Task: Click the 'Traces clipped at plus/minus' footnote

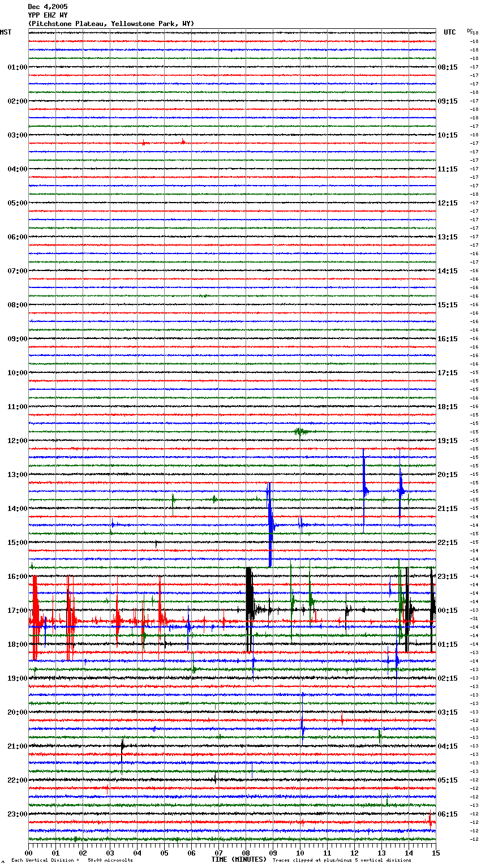Action: [342, 860]
